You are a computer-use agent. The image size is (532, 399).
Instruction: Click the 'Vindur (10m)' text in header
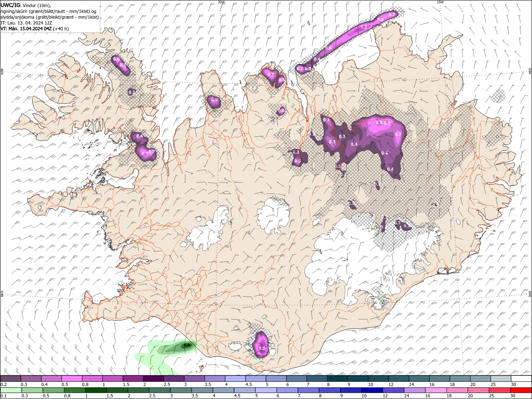click(37, 5)
